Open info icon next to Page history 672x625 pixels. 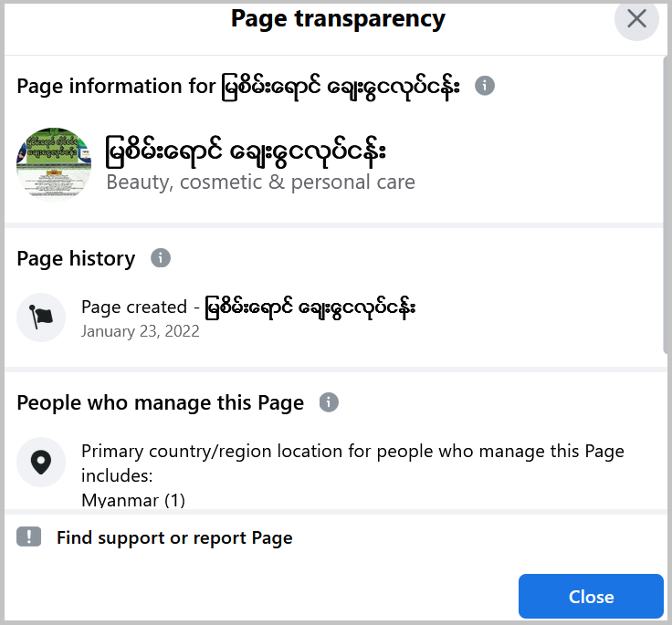click(x=161, y=258)
